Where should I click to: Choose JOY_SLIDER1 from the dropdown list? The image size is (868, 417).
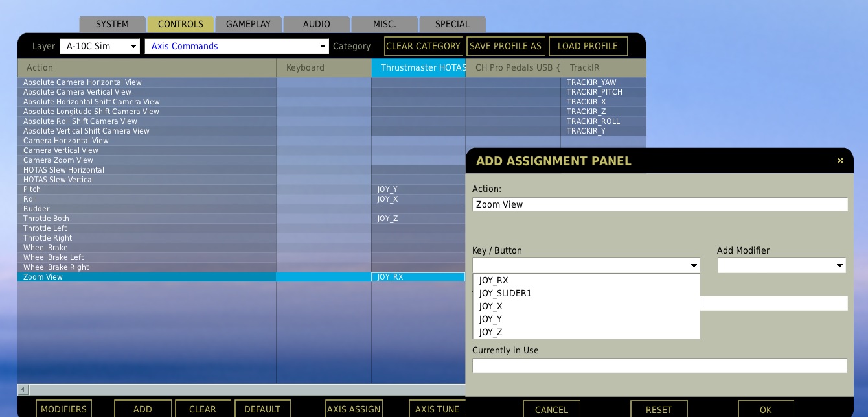coord(586,293)
